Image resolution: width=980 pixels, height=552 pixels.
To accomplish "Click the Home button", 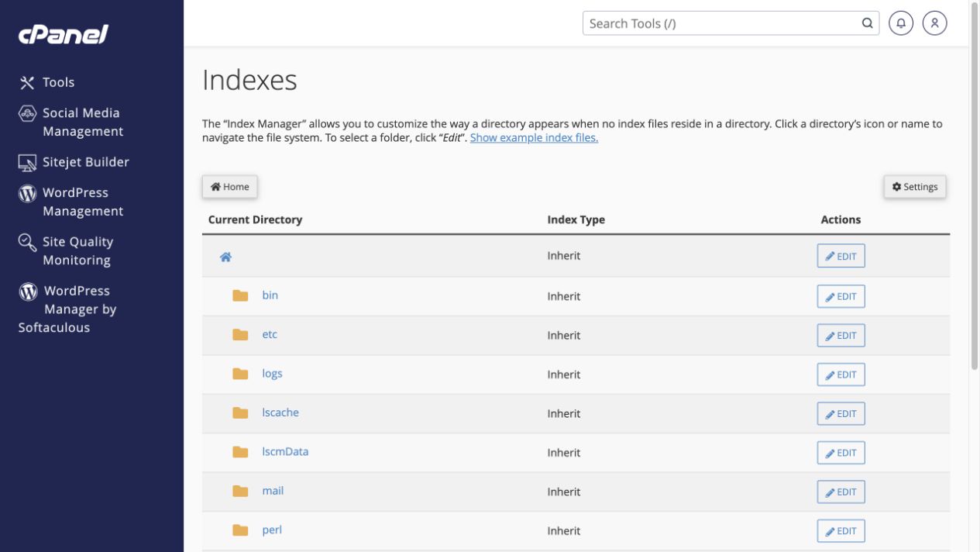I will tap(230, 187).
